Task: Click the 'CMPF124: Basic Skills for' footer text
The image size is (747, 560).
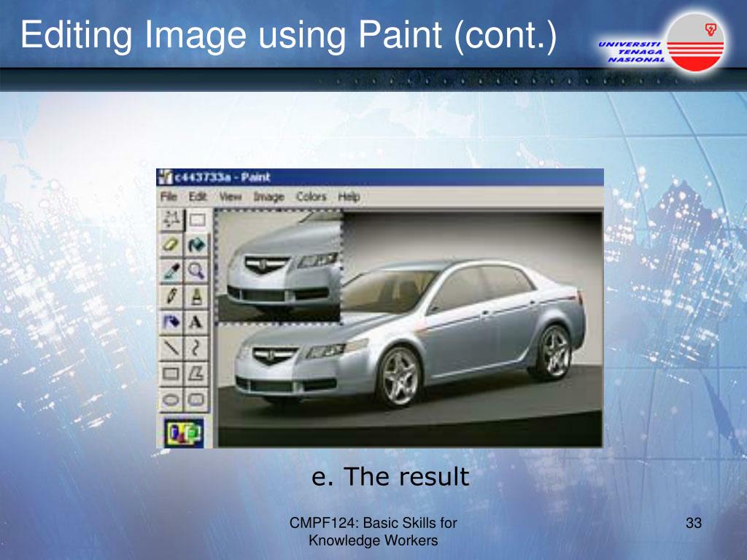Action: (x=373, y=523)
